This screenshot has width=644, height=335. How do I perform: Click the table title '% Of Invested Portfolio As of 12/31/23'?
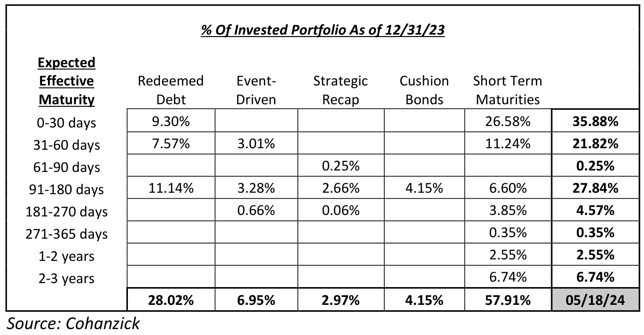pyautogui.click(x=323, y=31)
